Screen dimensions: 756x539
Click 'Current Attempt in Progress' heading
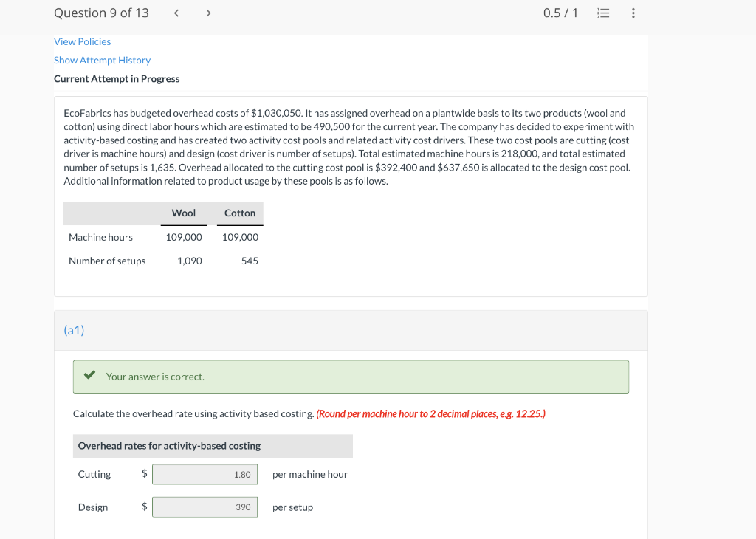(x=117, y=78)
